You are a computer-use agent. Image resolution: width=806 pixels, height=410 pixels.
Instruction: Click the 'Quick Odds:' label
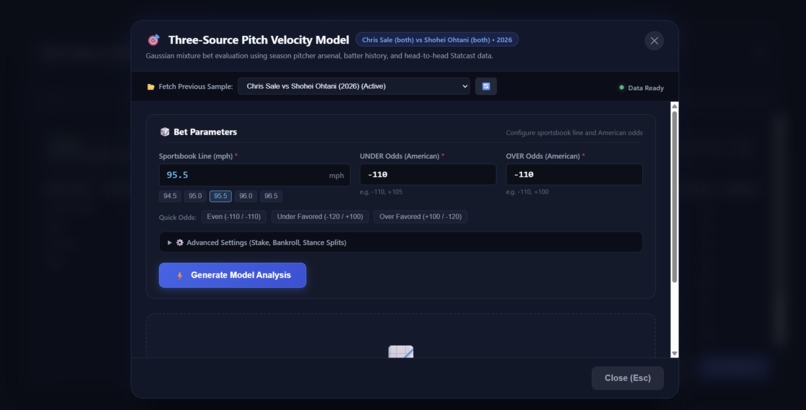click(177, 217)
